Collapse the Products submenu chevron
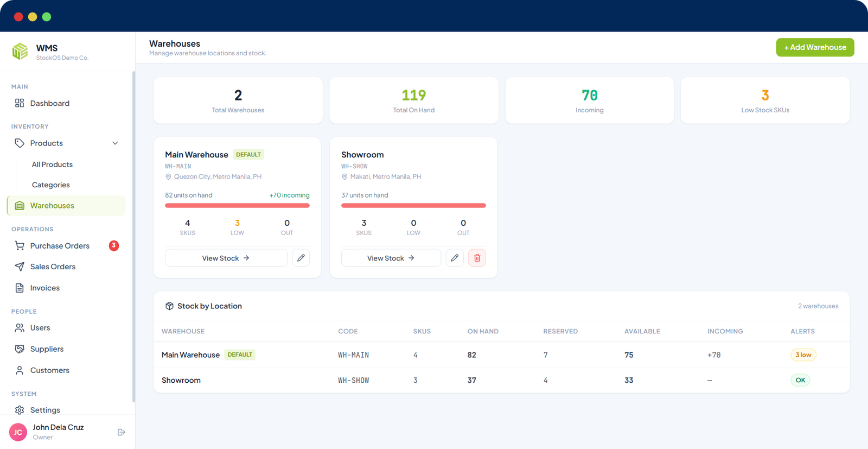868x449 pixels. (x=115, y=143)
